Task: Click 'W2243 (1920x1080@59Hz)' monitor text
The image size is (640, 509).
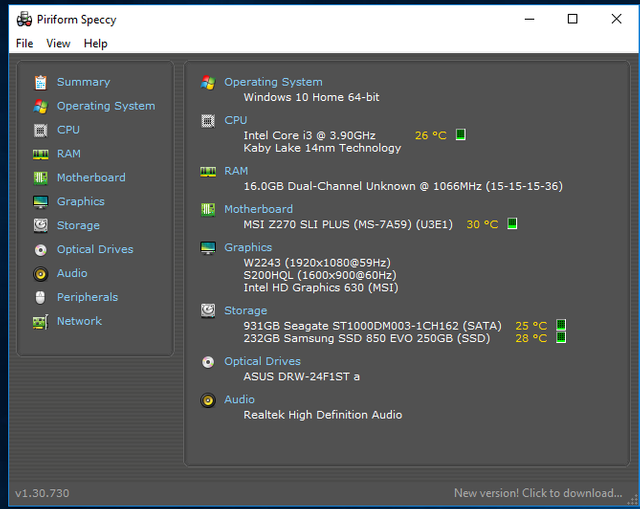Action: click(x=317, y=263)
